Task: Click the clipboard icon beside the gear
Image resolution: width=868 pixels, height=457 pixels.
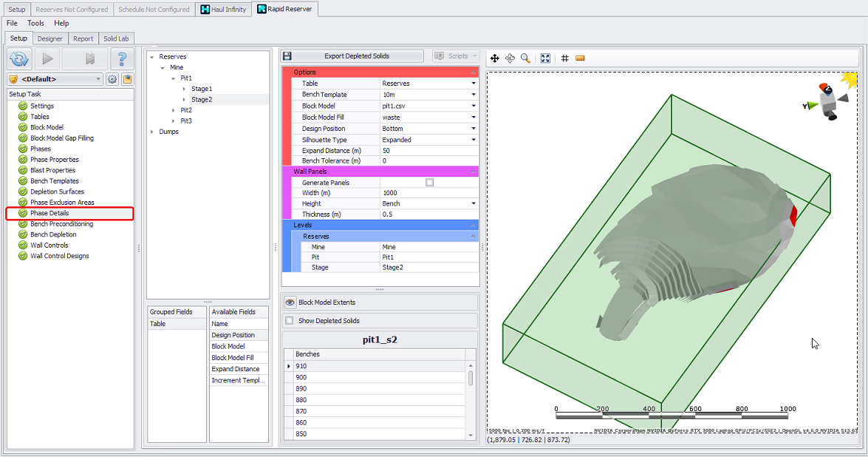Action: point(127,79)
